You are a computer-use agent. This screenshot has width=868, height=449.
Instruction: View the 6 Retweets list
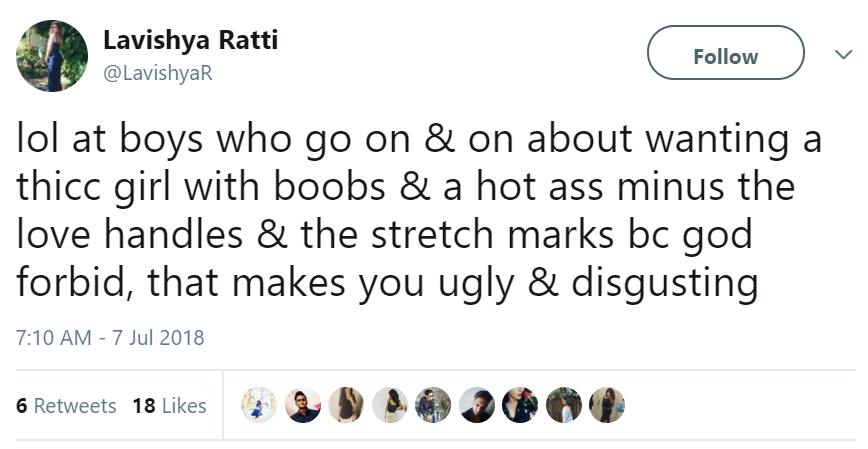tap(66, 405)
